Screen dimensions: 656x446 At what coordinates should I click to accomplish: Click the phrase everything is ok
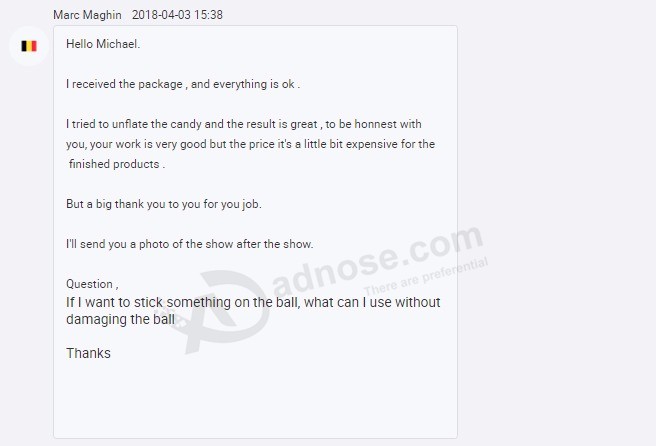coord(254,84)
